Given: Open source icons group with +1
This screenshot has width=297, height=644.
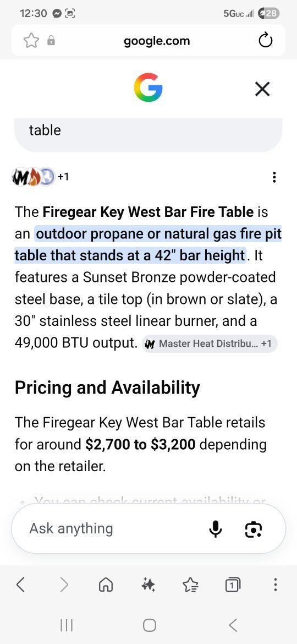Looking at the screenshot, I should coord(40,177).
